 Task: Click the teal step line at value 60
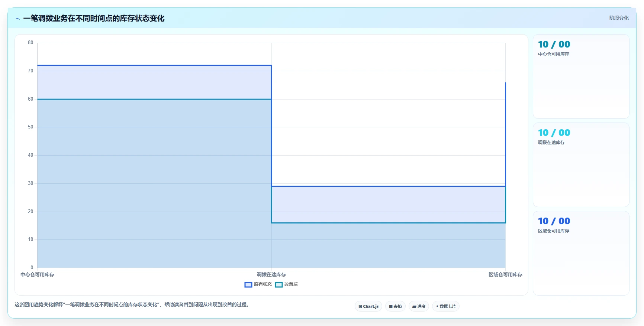(154, 99)
